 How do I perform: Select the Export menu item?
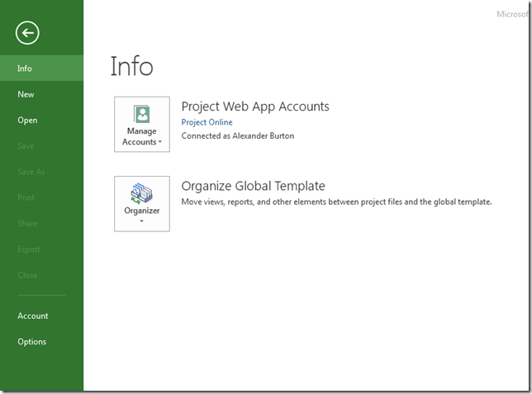coord(41,249)
